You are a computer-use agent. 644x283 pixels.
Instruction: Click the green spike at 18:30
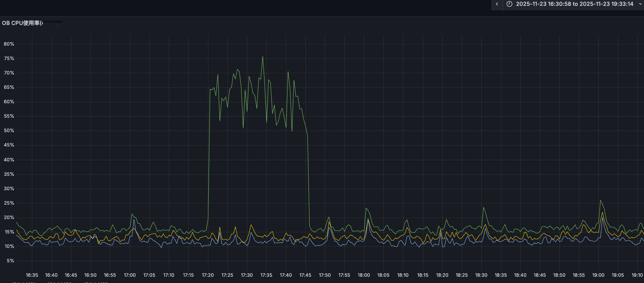pos(483,207)
